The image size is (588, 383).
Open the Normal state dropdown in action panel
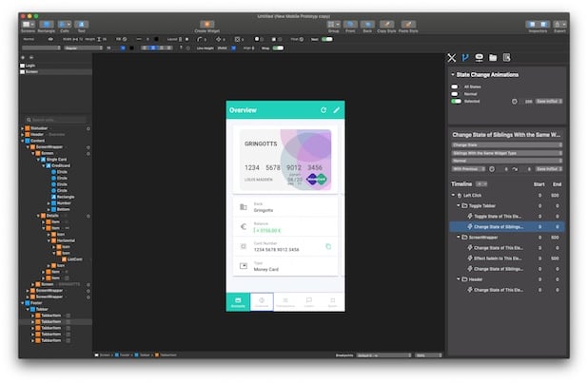[506, 161]
